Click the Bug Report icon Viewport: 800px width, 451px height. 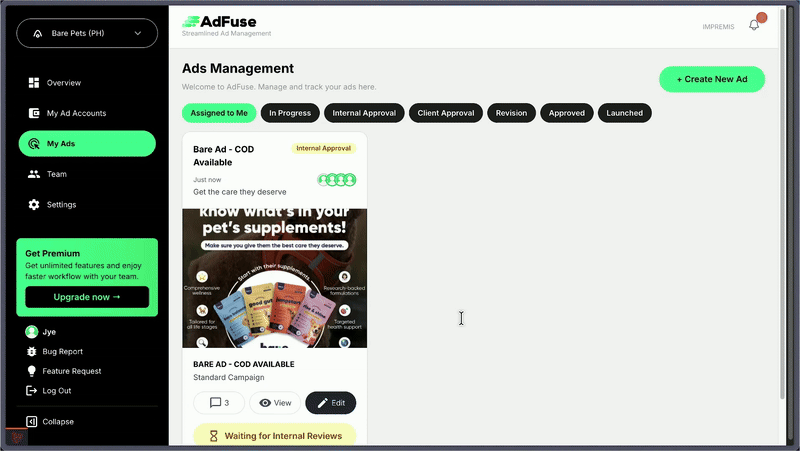click(32, 351)
